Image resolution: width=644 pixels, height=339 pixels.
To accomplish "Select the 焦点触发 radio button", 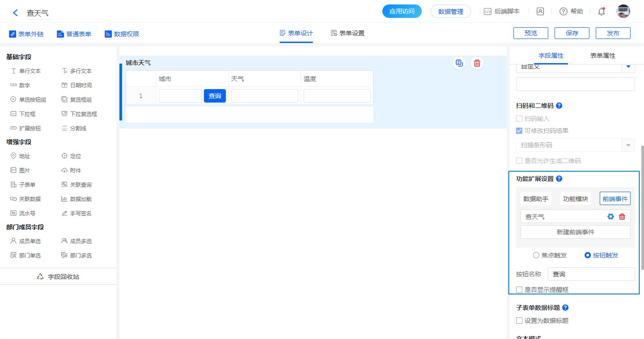I will 536,255.
